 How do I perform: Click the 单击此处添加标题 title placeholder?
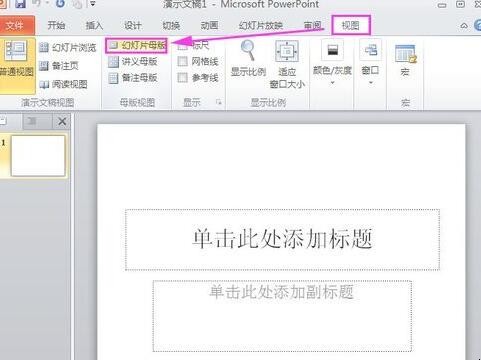(x=282, y=239)
